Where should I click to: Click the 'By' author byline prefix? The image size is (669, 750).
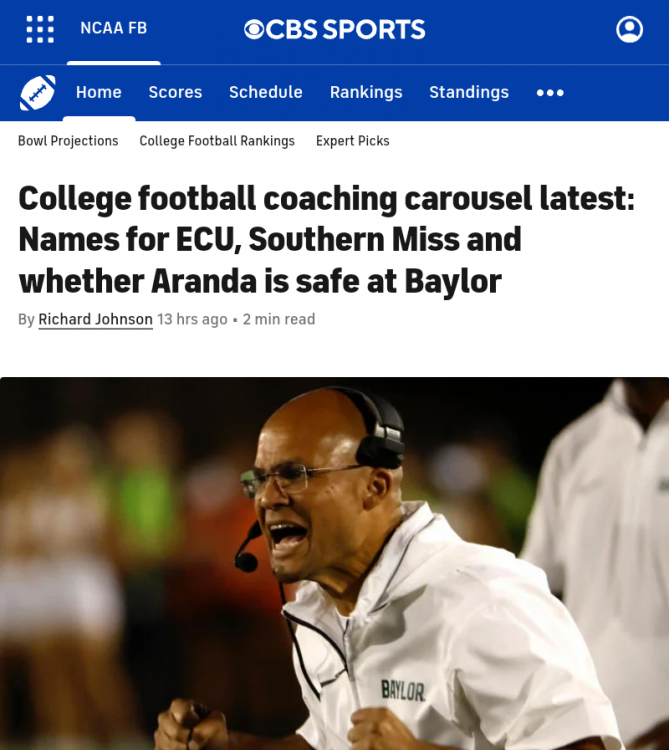(26, 320)
